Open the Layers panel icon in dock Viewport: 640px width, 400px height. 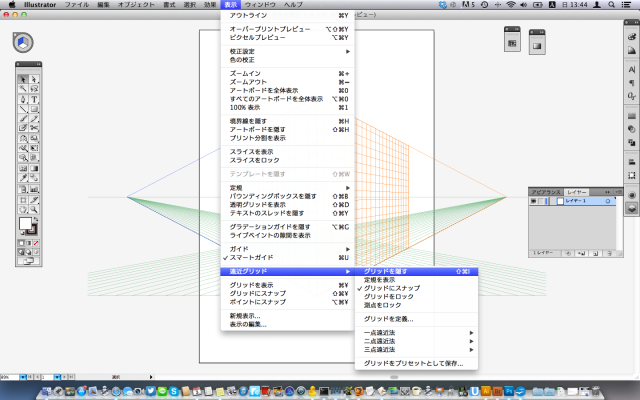coord(631,209)
